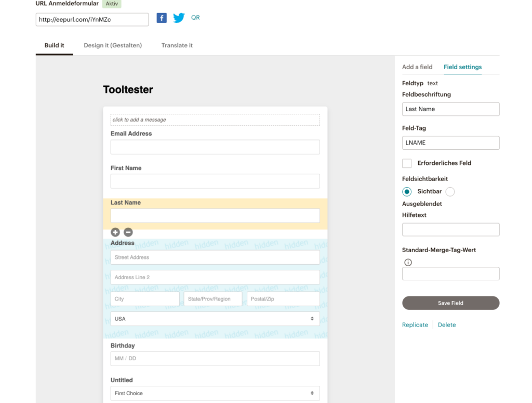Select the Ausgeblendet radio button
The image size is (532, 403).
tap(450, 191)
